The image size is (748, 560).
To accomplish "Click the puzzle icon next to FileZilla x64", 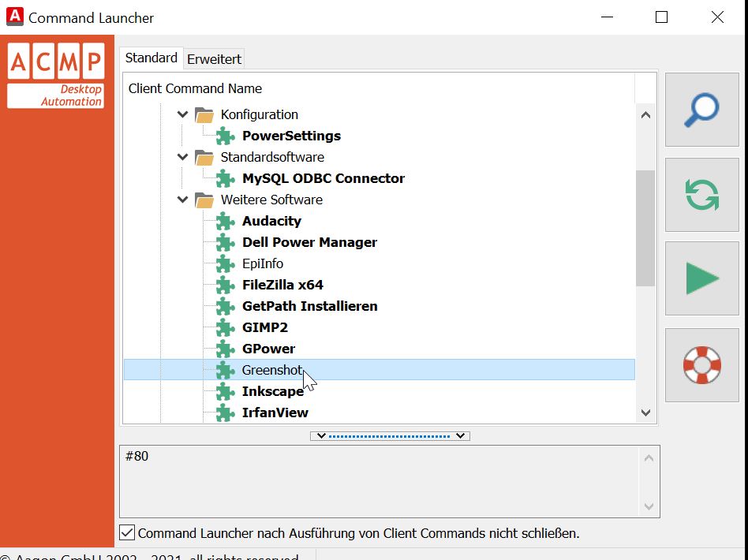I will click(x=225, y=286).
